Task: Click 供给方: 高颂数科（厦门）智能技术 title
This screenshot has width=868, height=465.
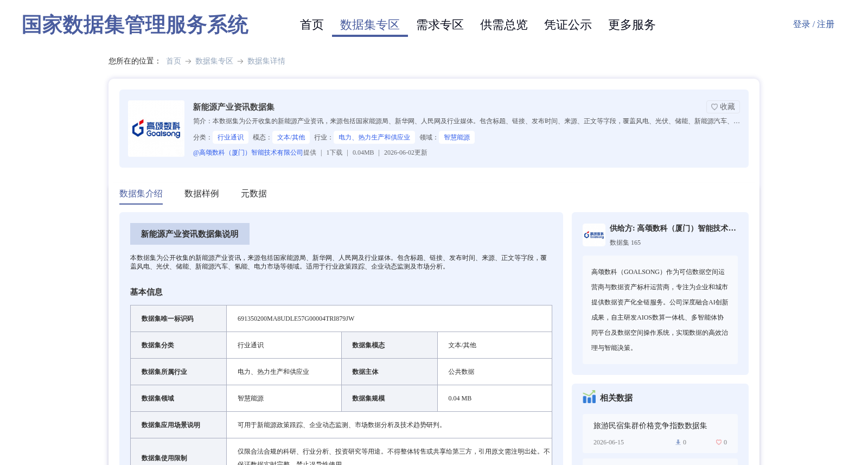Action: [673, 228]
